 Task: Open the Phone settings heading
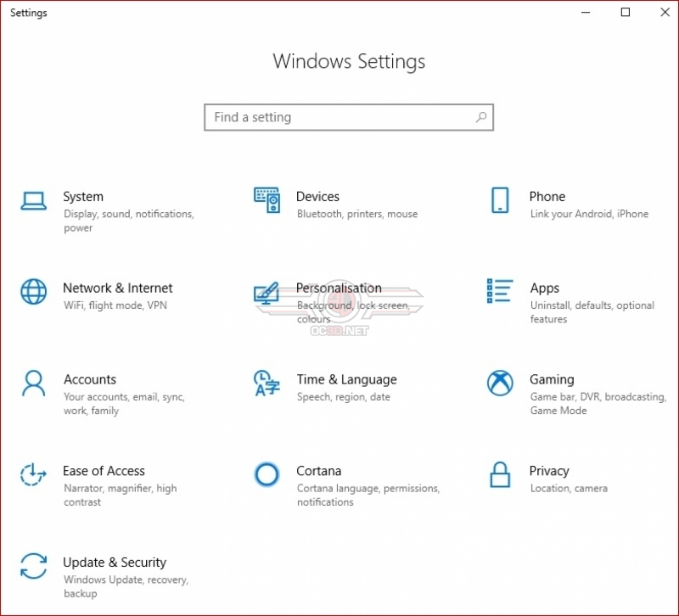(547, 197)
